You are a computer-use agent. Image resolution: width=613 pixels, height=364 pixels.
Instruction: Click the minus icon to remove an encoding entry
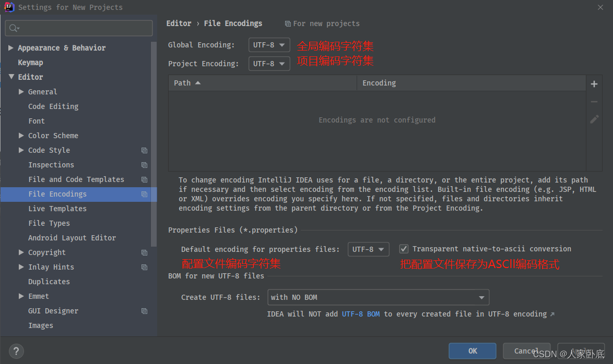pyautogui.click(x=594, y=102)
